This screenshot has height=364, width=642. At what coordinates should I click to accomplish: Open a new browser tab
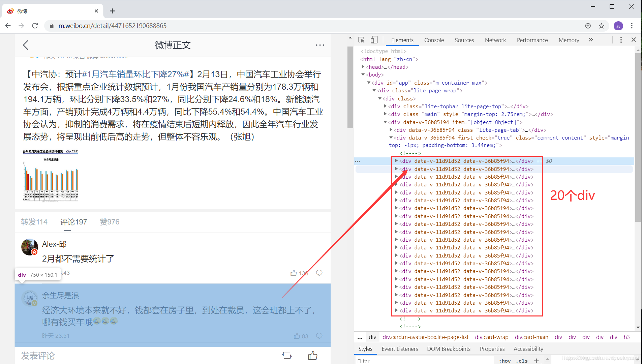point(112,11)
